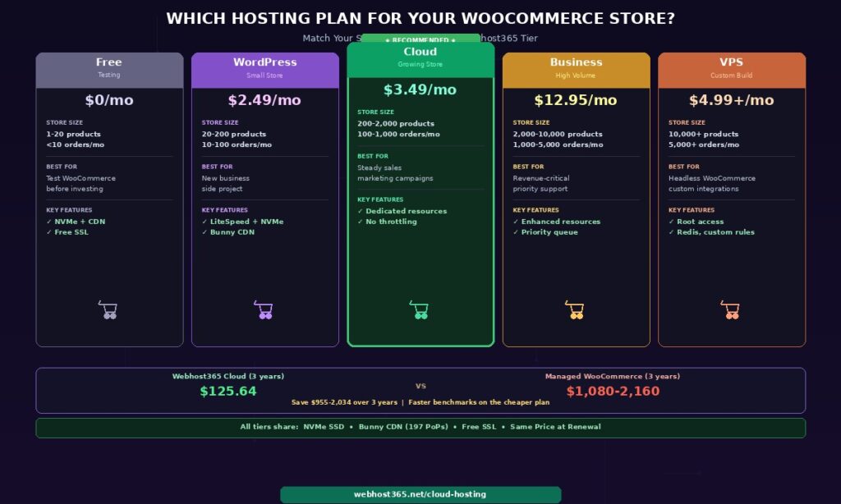Click 'Headless WooCommerce' text in VPS plan

click(712, 178)
